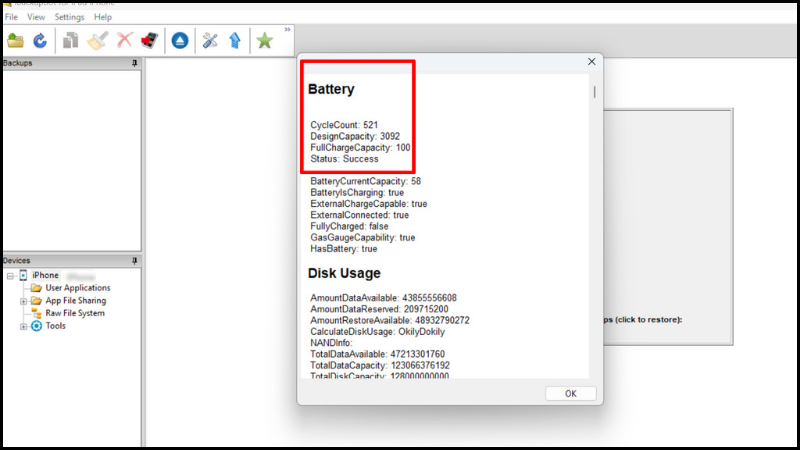
Task: Click the blue refresh arrow icon
Action: click(x=40, y=41)
